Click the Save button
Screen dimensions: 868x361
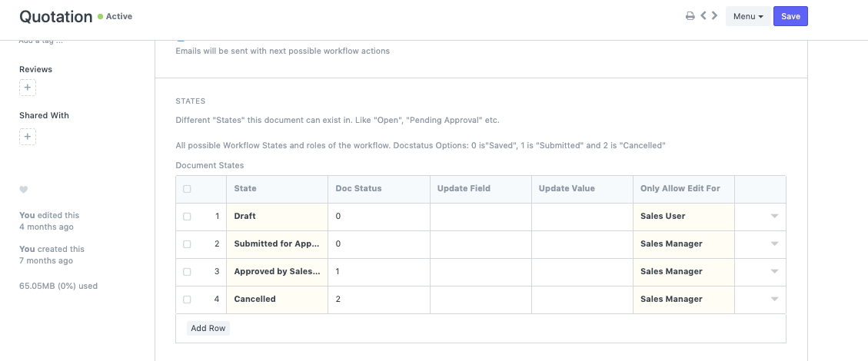pyautogui.click(x=790, y=16)
